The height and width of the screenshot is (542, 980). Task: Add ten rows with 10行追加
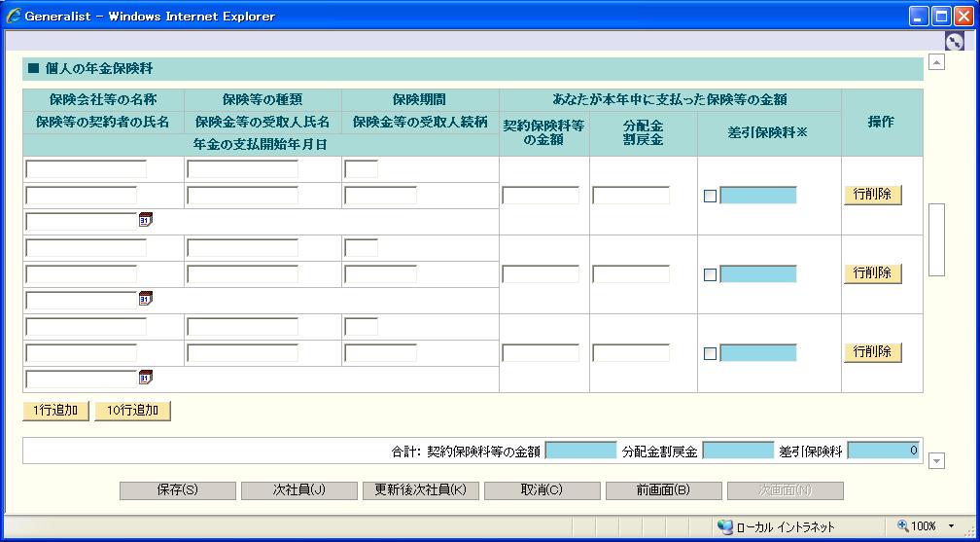pos(132,411)
